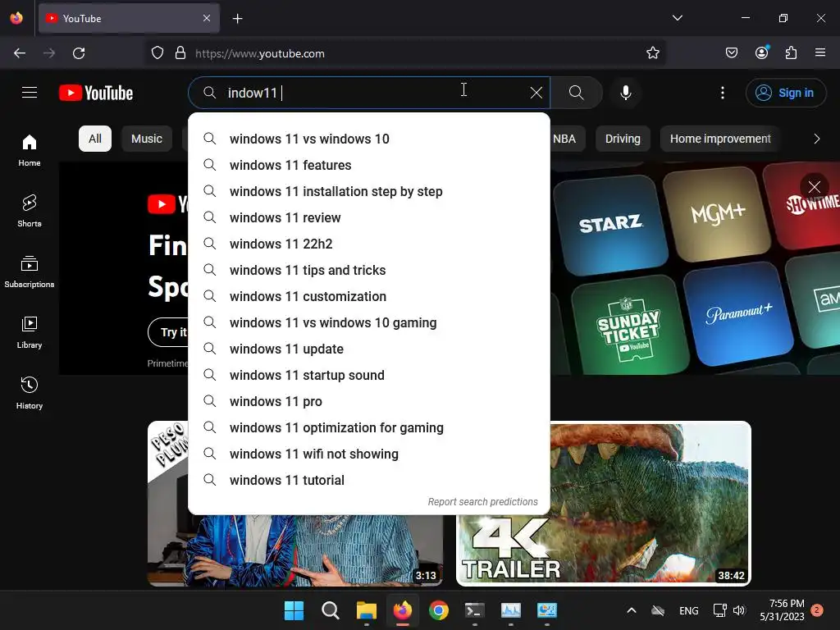Choose suggestion 'windows 11 vs windows 10'
Image resolution: width=840 pixels, height=630 pixels.
tap(369, 139)
